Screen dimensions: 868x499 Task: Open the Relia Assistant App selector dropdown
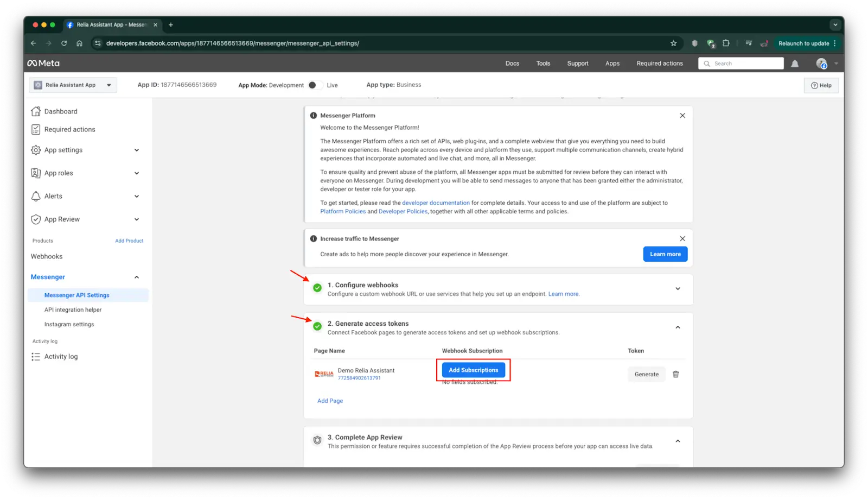pos(73,85)
